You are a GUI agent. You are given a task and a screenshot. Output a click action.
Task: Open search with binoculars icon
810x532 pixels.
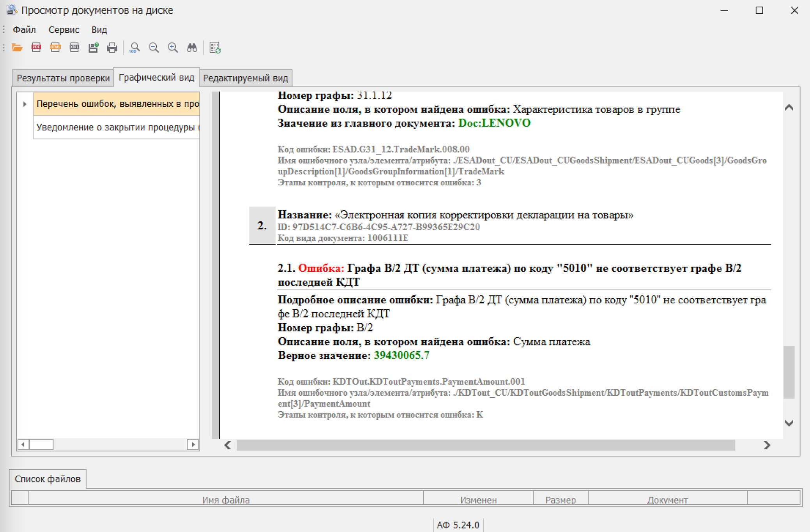192,48
